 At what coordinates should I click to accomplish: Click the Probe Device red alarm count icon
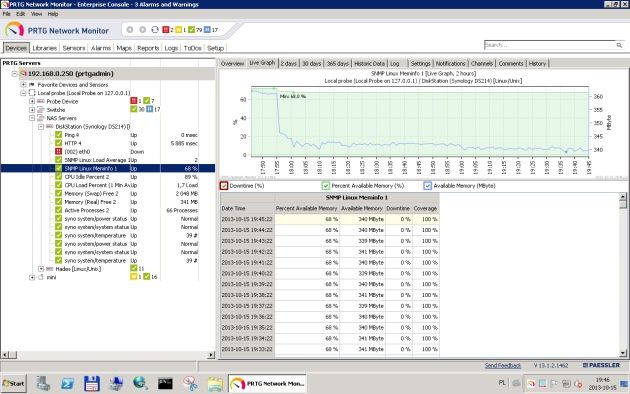pyautogui.click(x=134, y=101)
